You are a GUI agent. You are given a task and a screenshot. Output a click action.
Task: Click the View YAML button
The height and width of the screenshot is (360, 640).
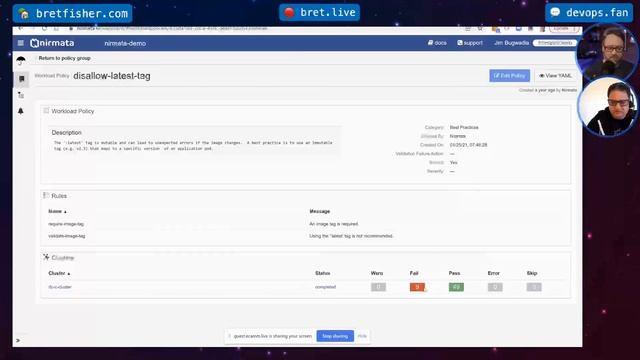(x=555, y=76)
